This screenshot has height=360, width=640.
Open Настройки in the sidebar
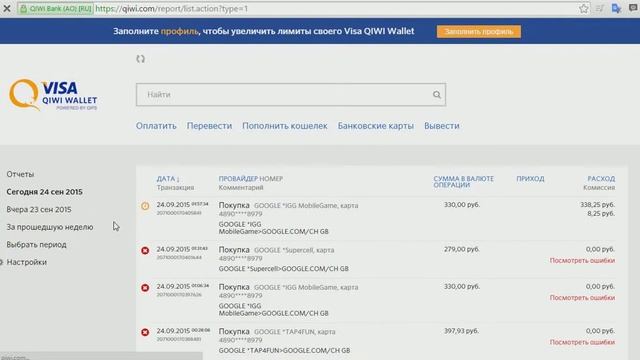point(27,262)
